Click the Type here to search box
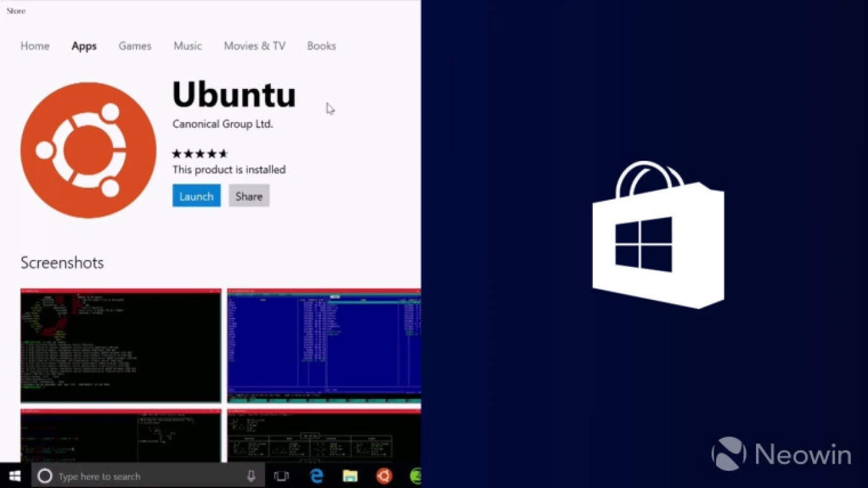Image resolution: width=868 pixels, height=488 pixels. pyautogui.click(x=148, y=476)
